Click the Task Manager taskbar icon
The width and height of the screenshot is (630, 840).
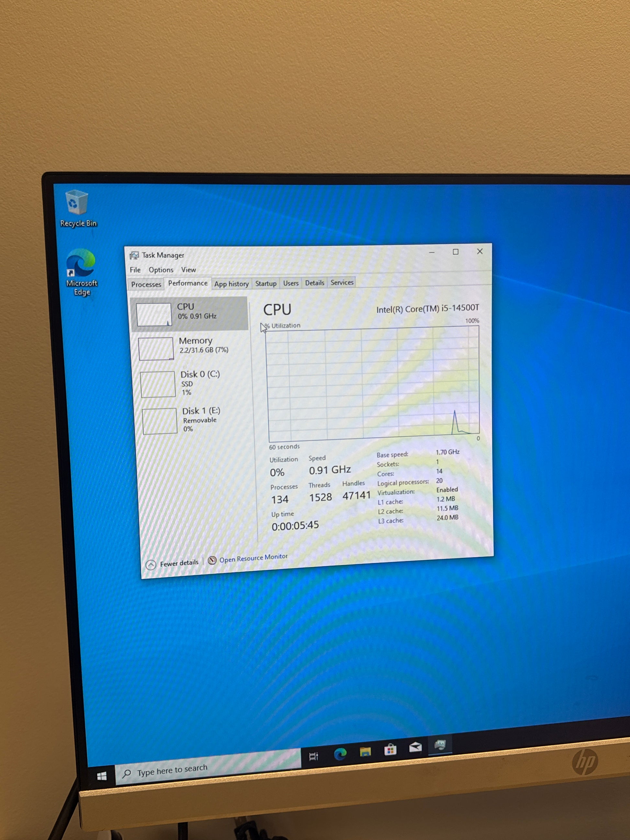[440, 745]
